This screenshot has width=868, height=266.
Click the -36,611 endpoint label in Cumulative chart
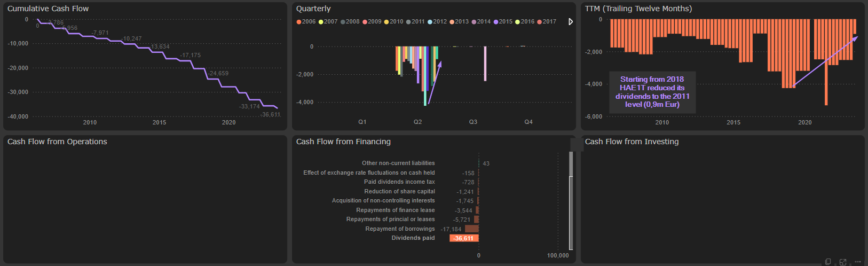270,115
